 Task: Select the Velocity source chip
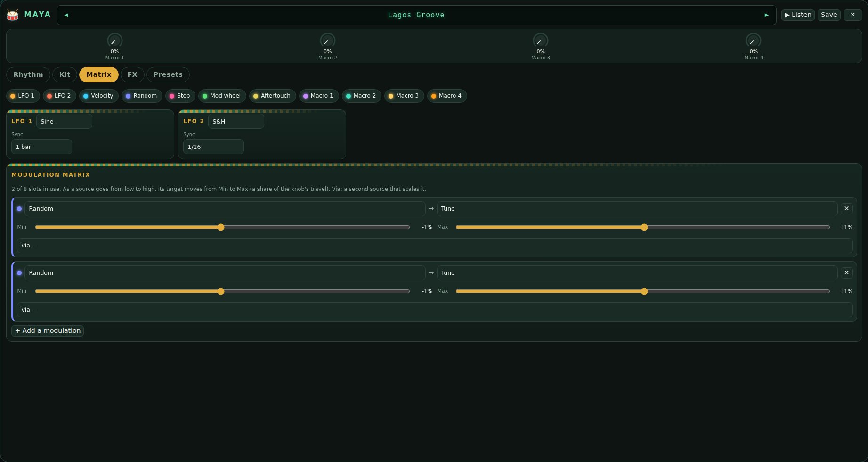(98, 96)
